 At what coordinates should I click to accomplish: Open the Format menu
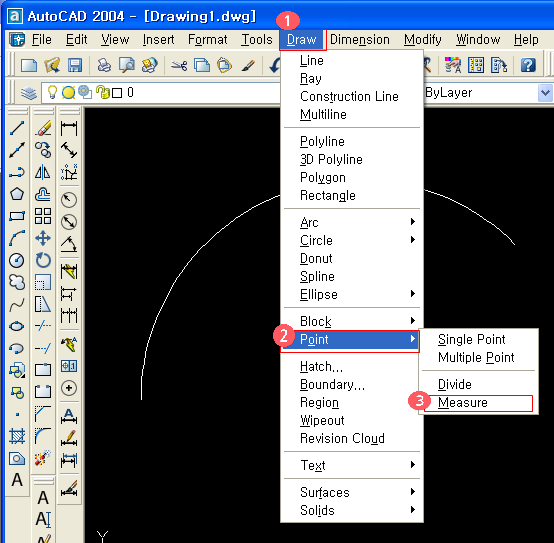click(208, 40)
